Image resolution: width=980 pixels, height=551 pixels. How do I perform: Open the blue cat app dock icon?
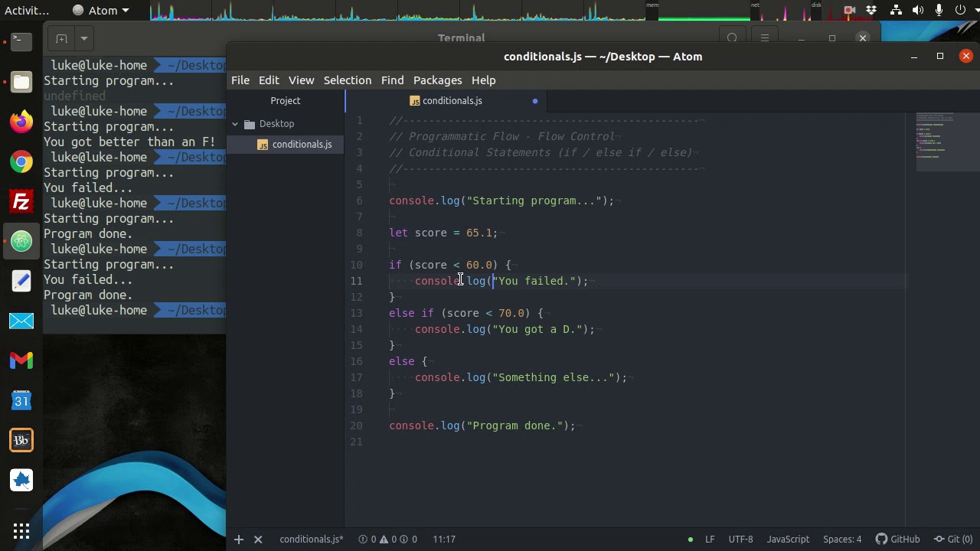pos(21,480)
